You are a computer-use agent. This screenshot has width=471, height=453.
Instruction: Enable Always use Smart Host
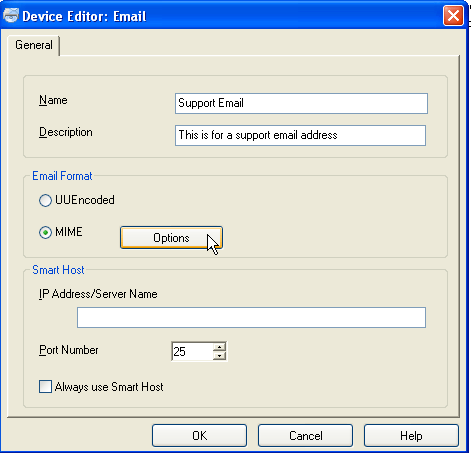coord(45,387)
